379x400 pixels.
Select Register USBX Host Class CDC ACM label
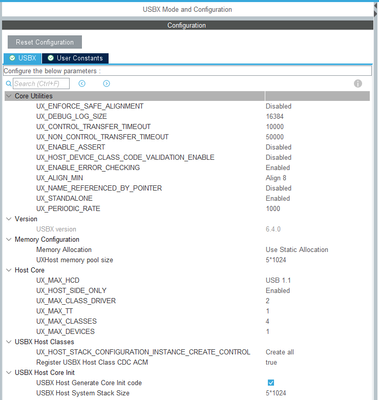coord(92,362)
